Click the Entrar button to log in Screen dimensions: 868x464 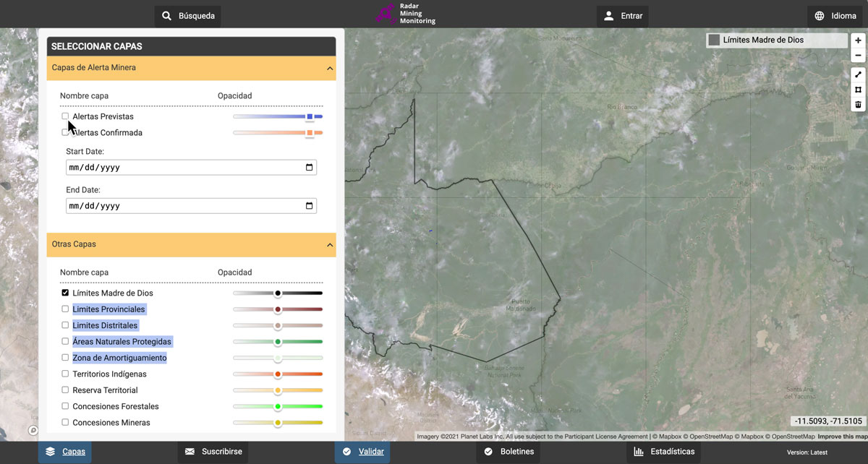622,15
